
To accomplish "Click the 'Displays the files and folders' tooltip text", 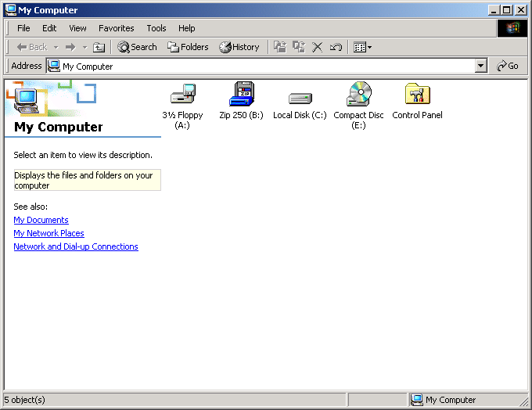I will [x=87, y=180].
